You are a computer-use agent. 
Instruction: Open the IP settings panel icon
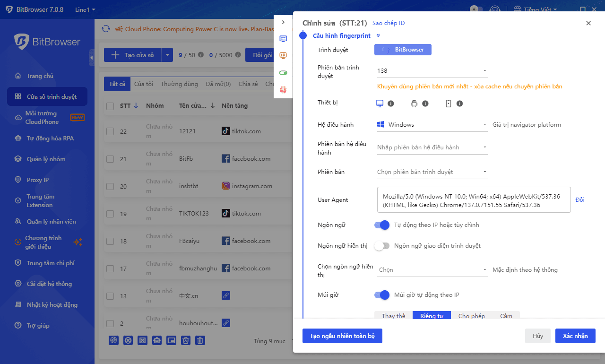283,55
